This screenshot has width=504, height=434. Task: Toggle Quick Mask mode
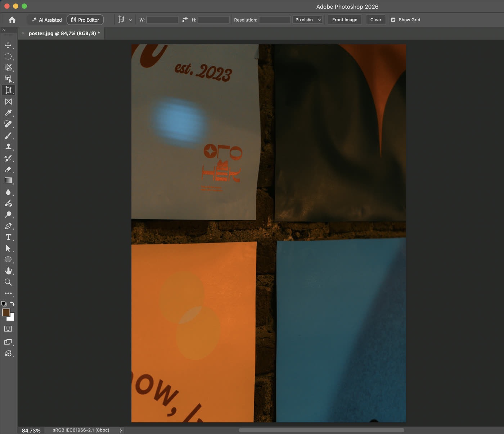click(8, 329)
